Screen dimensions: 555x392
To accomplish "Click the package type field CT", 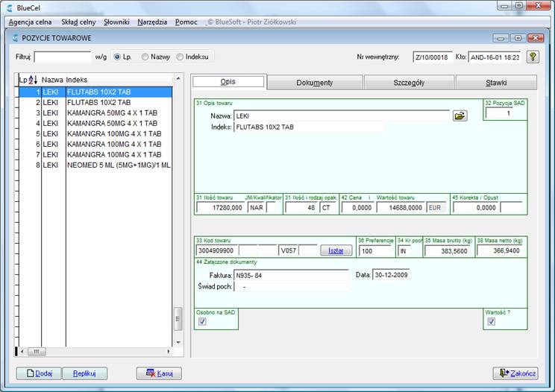I will click(328, 207).
